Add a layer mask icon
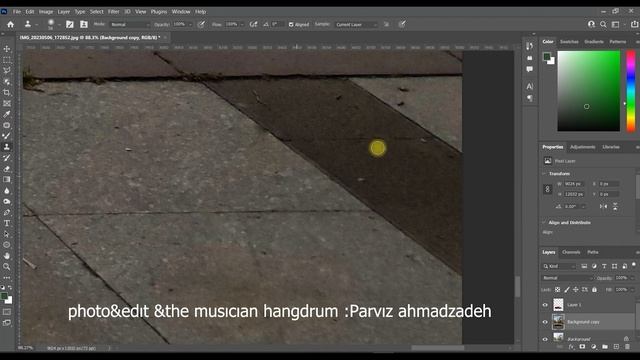This screenshot has height=360, width=640. tap(582, 347)
